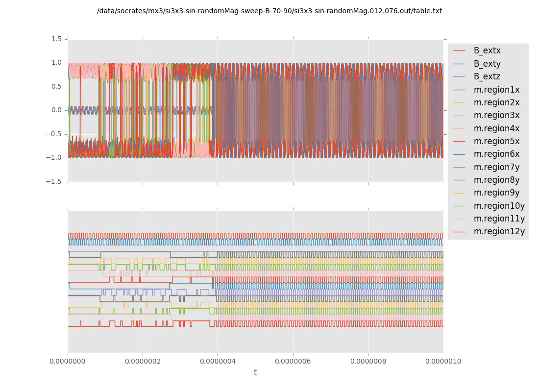Click the file path title above the plot
This screenshot has width=539, height=392.
click(x=269, y=11)
